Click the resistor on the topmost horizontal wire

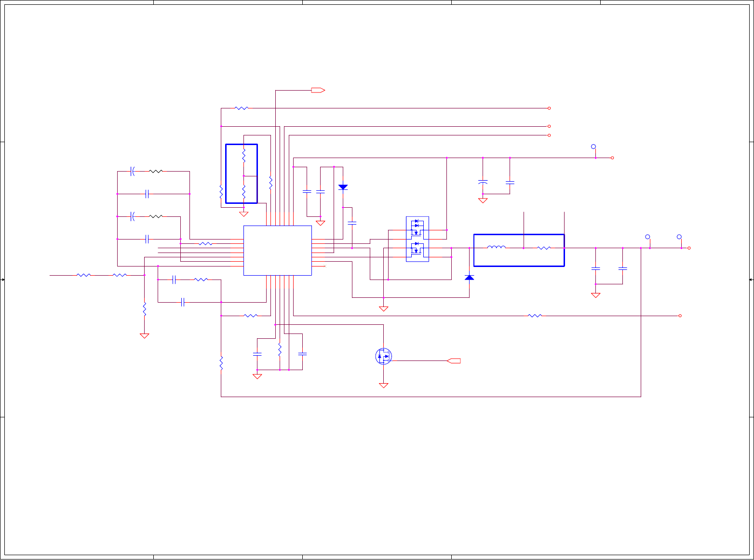point(242,108)
